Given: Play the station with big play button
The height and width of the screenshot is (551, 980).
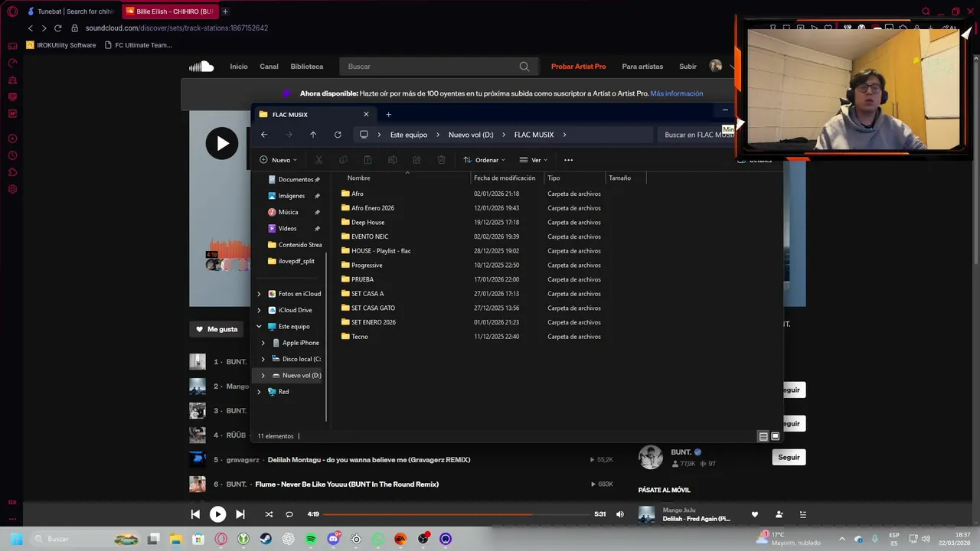Looking at the screenshot, I should tap(222, 143).
